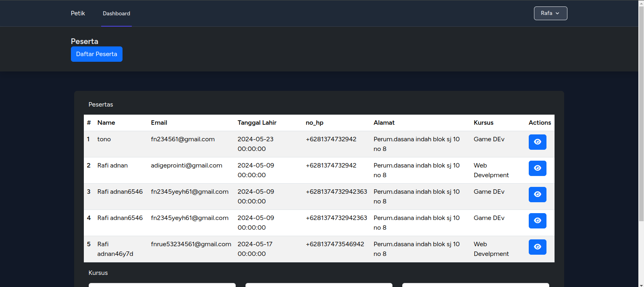Image resolution: width=644 pixels, height=287 pixels.
Task: Click the scrollbar up arrow
Action: (x=641, y=3)
